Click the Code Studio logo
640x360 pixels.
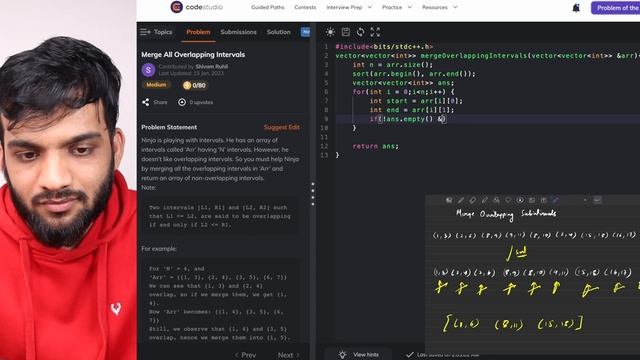(197, 7)
